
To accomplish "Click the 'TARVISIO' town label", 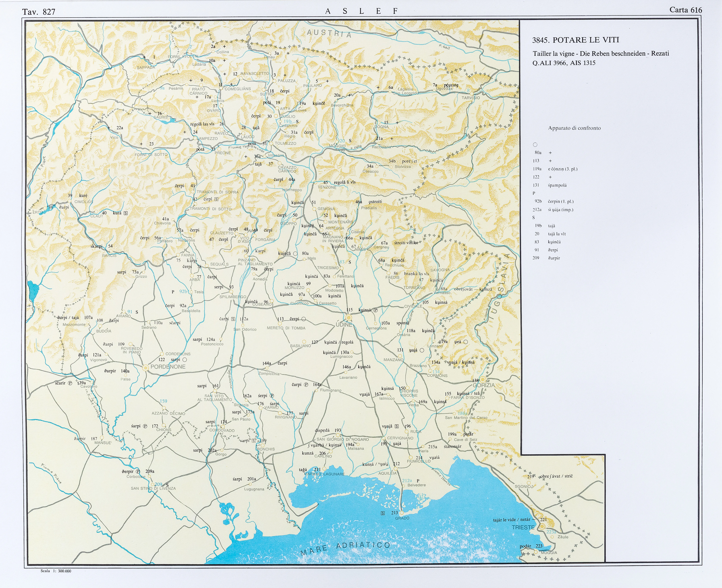I will (471, 98).
